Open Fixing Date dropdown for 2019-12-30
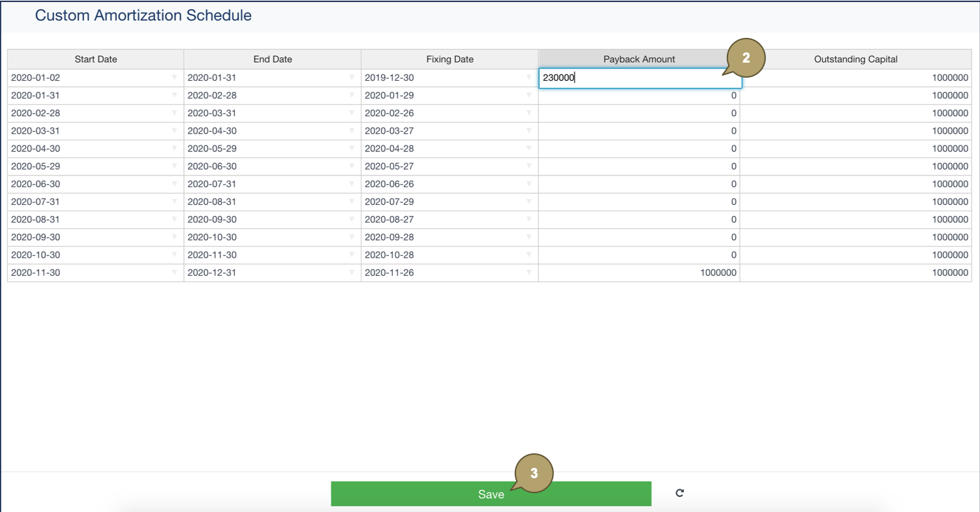The image size is (980, 512). click(x=528, y=78)
